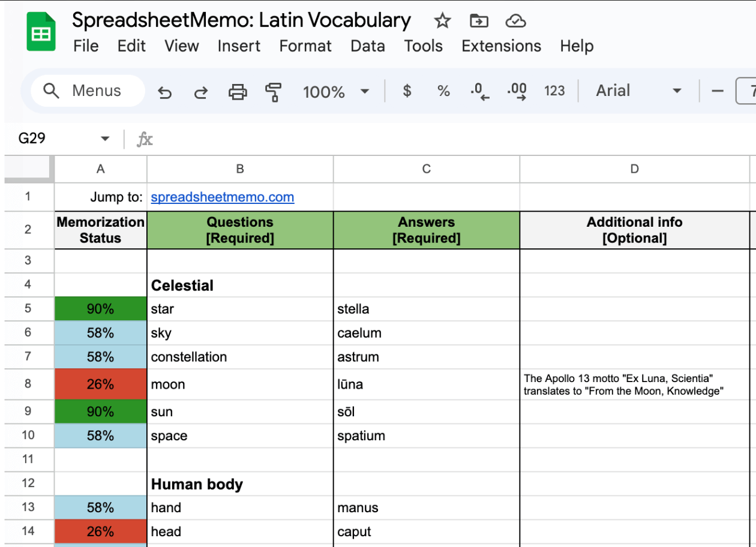Expand the name box dropdown arrow
Screen dimensions: 756x547
[104, 138]
